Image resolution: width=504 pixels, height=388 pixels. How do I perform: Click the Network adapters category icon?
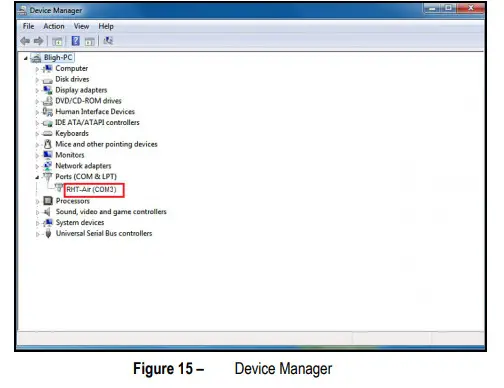(48, 166)
